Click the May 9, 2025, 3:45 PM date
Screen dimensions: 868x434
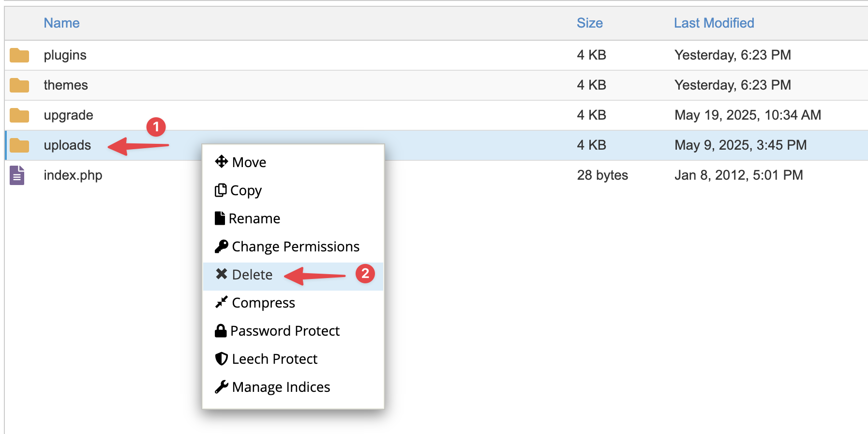[741, 145]
